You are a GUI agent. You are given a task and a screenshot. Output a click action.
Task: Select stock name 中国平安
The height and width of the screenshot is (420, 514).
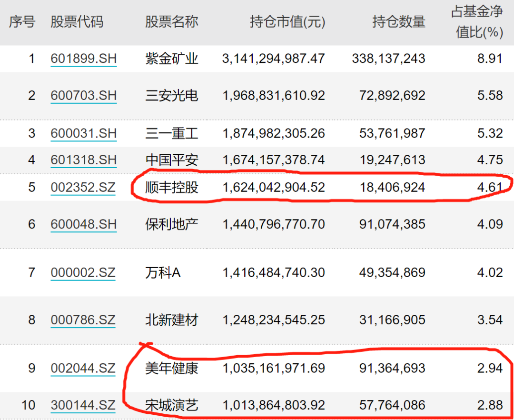[172, 160]
